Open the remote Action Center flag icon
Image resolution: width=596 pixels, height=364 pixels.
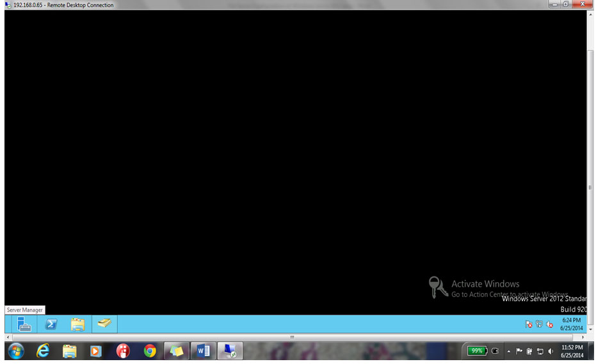tap(528, 324)
